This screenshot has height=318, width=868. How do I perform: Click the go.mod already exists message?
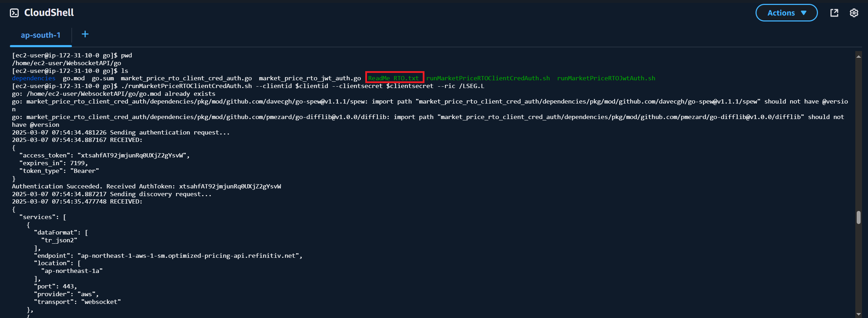114,94
